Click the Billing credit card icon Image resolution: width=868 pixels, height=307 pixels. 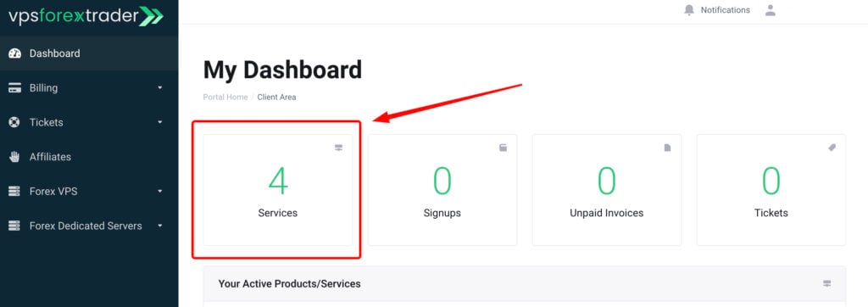click(15, 88)
